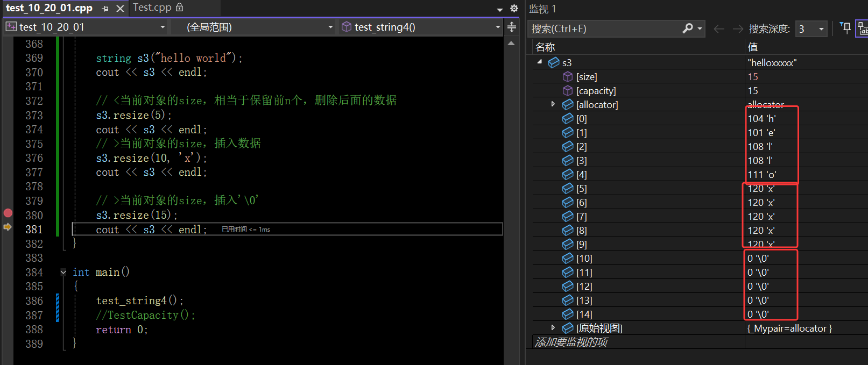Close the test_10_20_01.cpp tab
Screen dimensions: 868x365
point(121,9)
